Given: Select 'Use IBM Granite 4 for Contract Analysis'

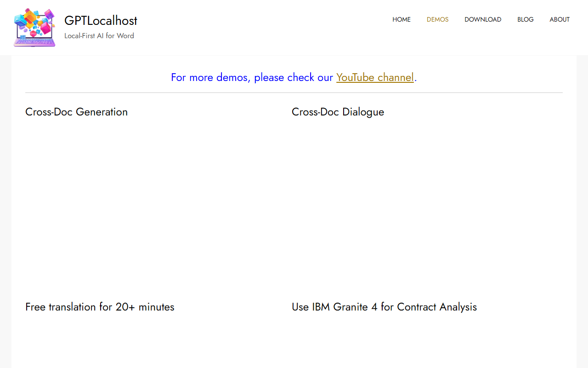Looking at the screenshot, I should pyautogui.click(x=384, y=307).
